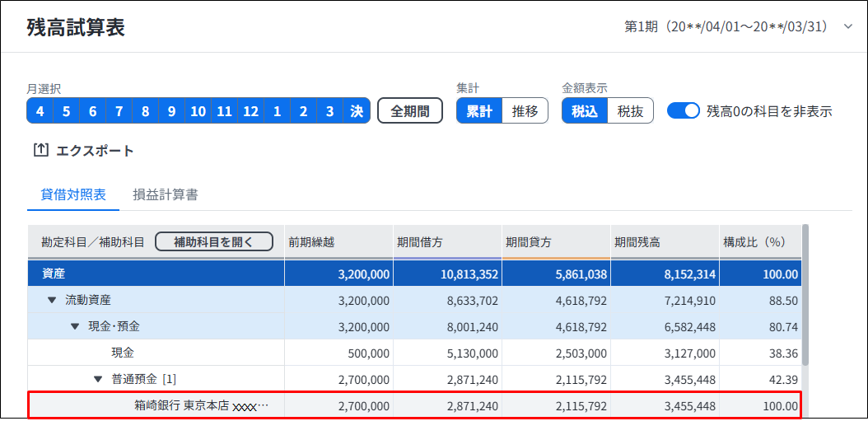Select the 決 closing period button
The image size is (868, 421).
(x=357, y=110)
